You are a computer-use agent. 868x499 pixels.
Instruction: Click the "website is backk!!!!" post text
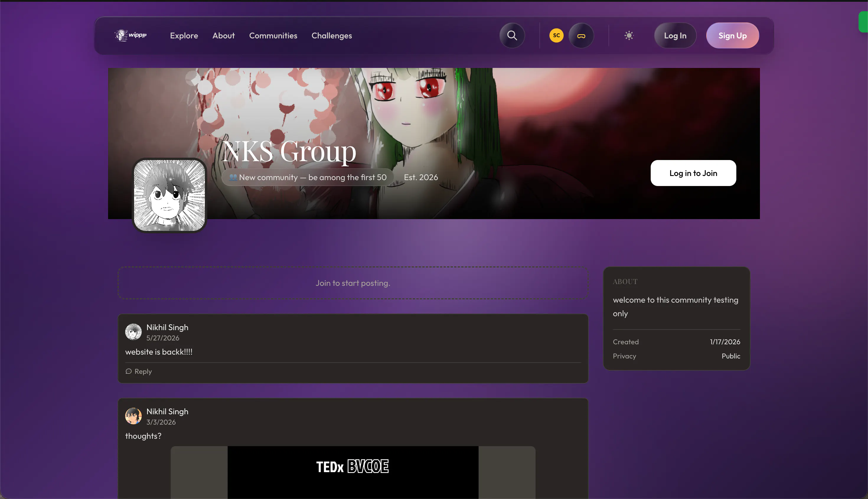pos(159,352)
